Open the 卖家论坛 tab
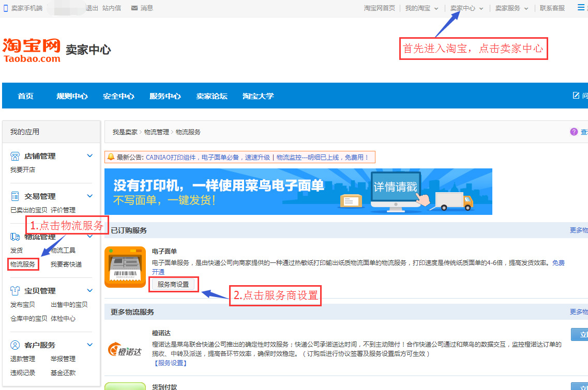The width and height of the screenshot is (588, 390). coord(212,96)
